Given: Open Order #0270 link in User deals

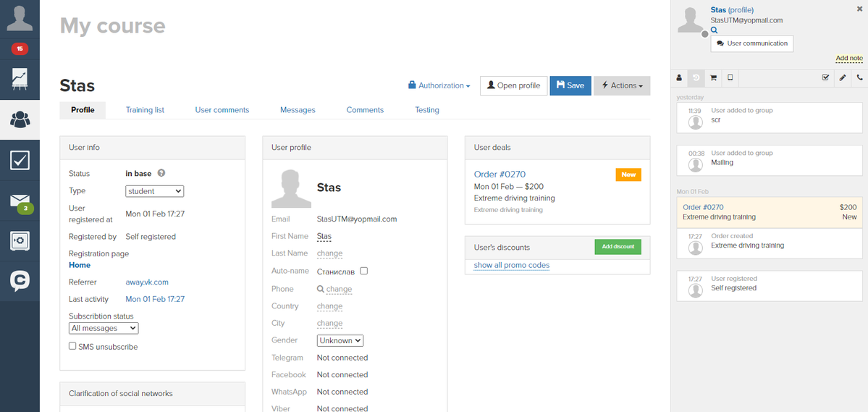Looking at the screenshot, I should (x=500, y=175).
